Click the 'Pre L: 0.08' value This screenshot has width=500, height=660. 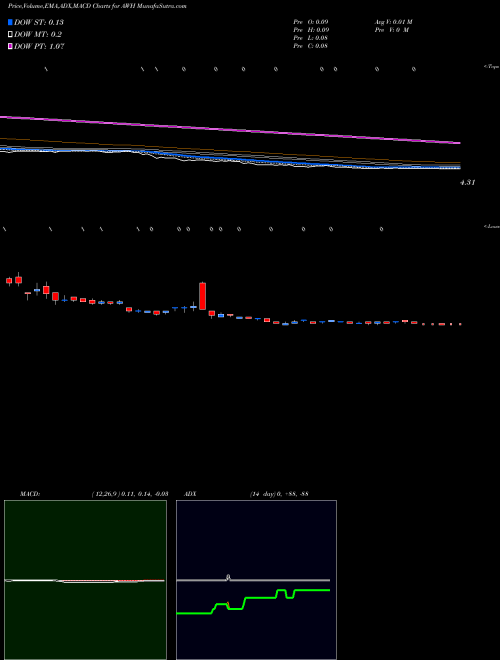click(311, 38)
